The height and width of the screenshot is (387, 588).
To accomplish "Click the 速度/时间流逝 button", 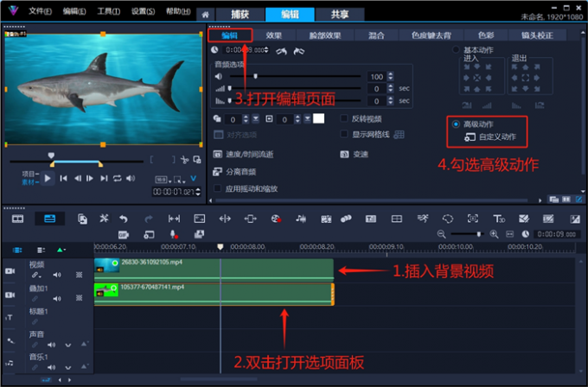I will click(243, 155).
